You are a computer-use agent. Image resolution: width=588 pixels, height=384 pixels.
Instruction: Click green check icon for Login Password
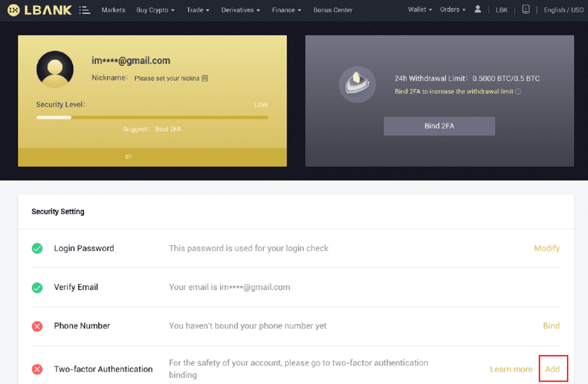tap(37, 248)
